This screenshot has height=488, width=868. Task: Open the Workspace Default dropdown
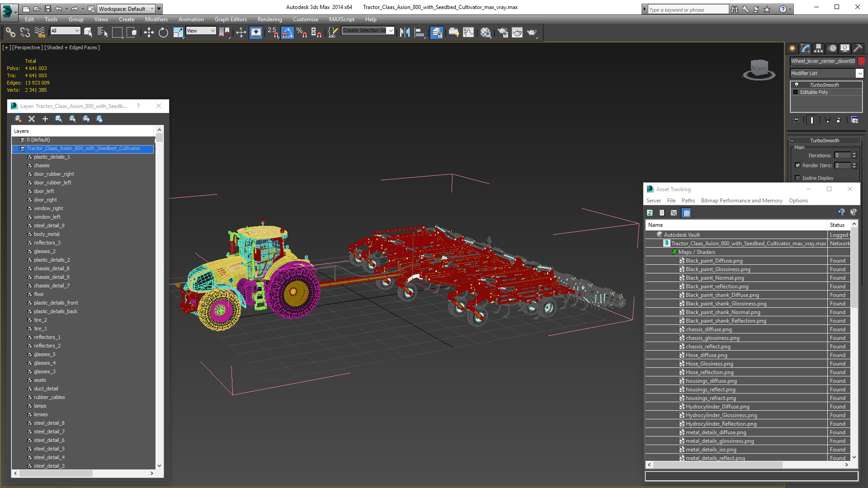pyautogui.click(x=127, y=9)
